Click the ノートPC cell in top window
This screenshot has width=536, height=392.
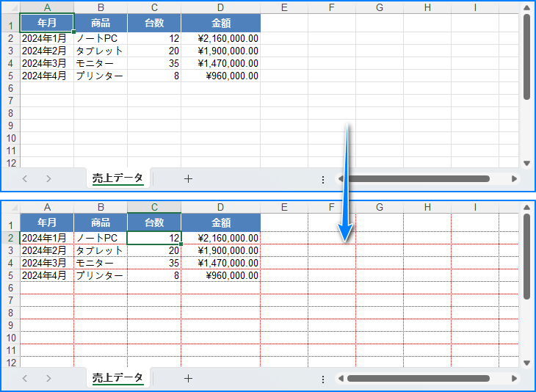click(101, 38)
